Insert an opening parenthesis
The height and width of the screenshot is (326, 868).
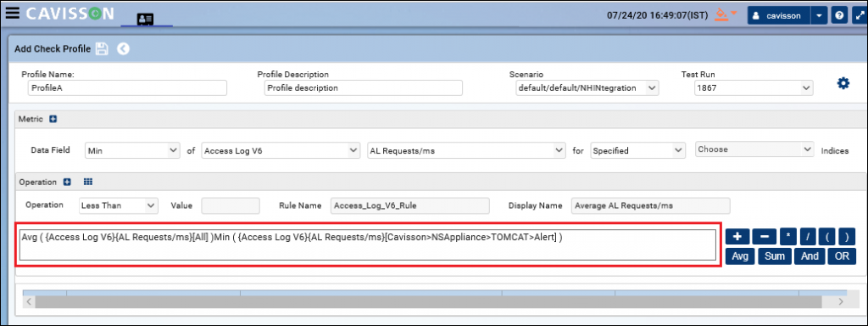[x=827, y=236]
